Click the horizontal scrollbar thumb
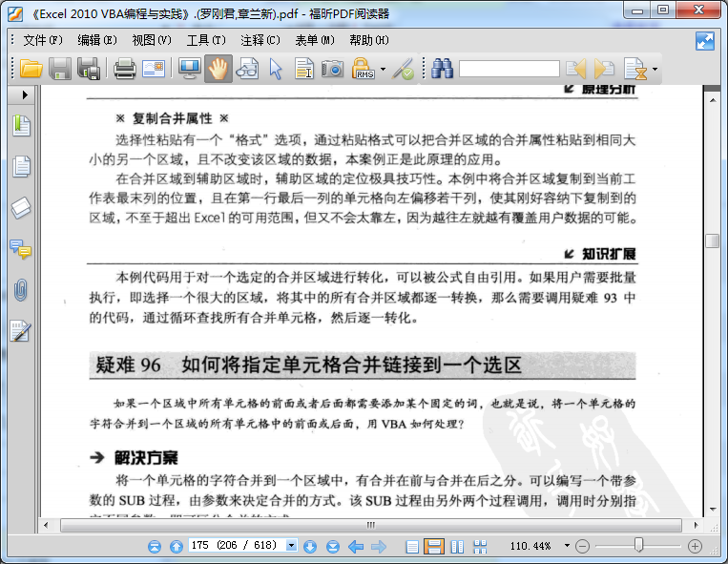The width and height of the screenshot is (728, 564). click(x=370, y=525)
